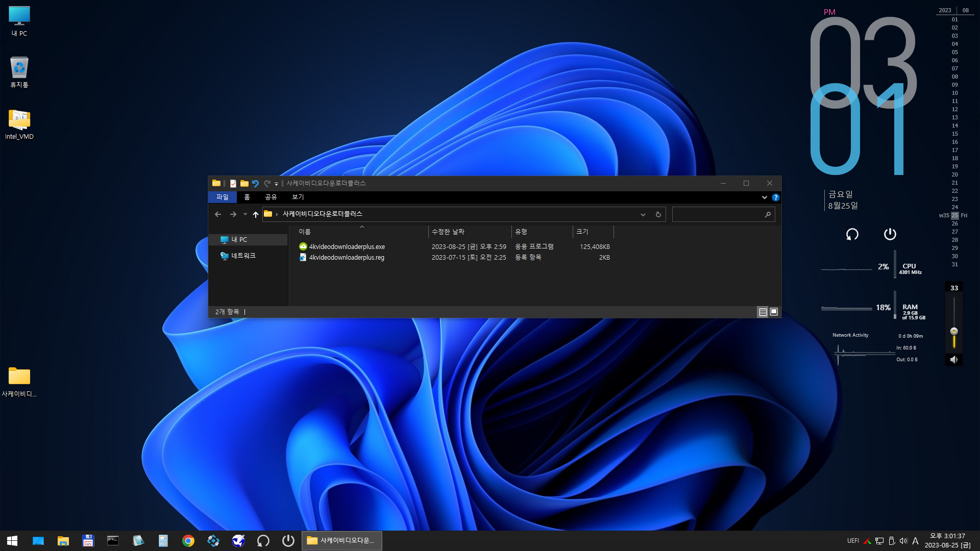Switch to large icons view in status bar

pyautogui.click(x=774, y=312)
